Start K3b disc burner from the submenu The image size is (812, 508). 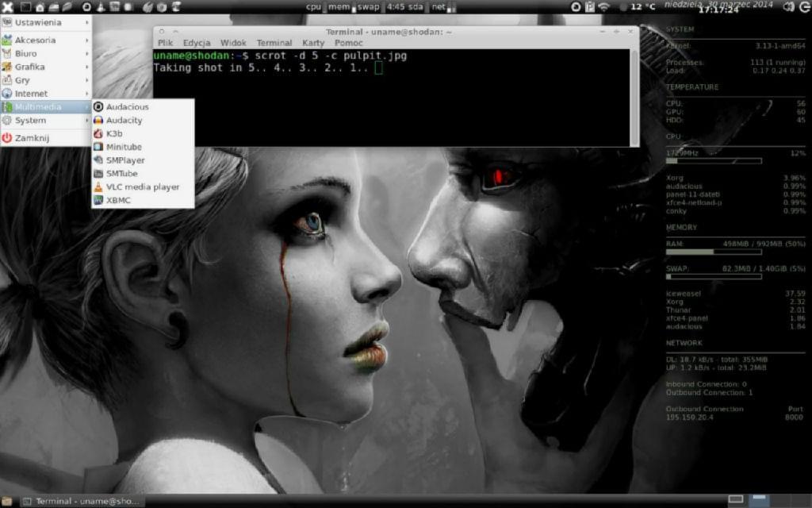coord(144,133)
